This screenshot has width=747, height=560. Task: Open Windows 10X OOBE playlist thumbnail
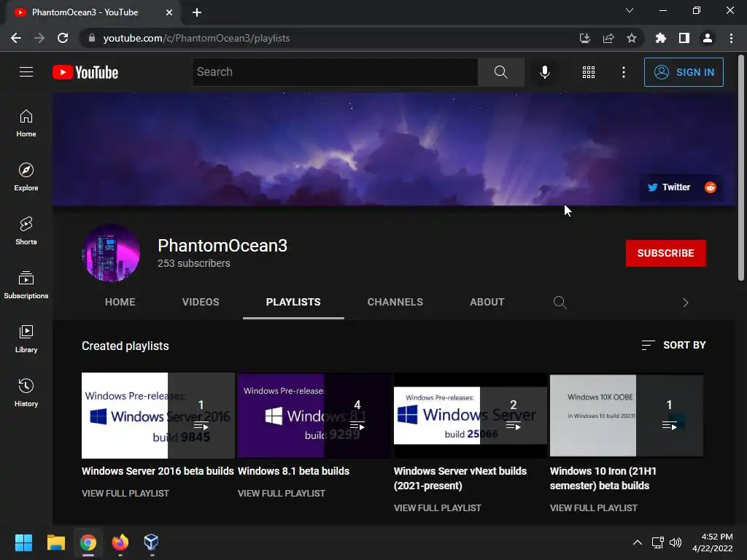click(627, 416)
